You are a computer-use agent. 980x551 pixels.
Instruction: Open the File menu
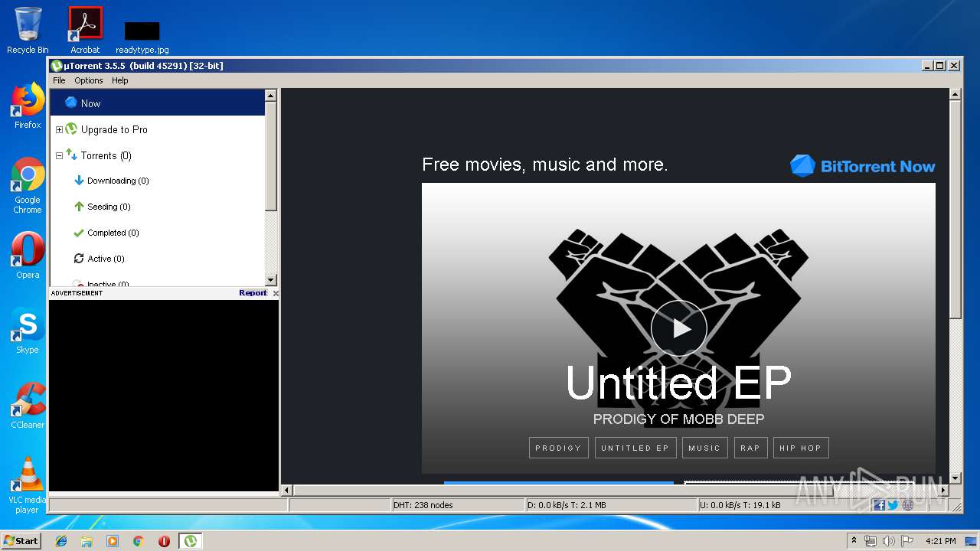(59, 80)
